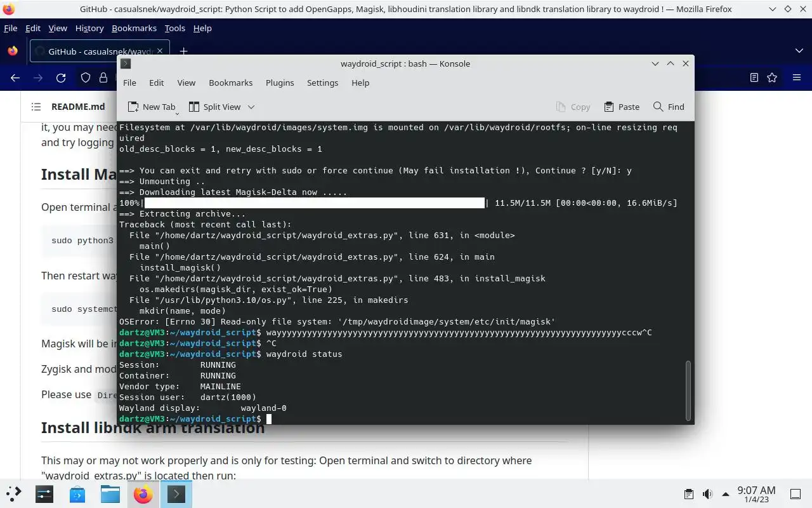Expand the list all tabs dropdown
The height and width of the screenshot is (508, 812).
799,51
